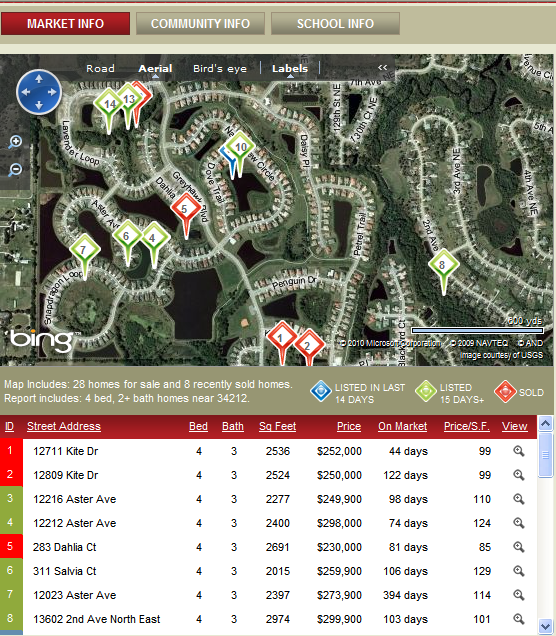The image size is (556, 636).
Task: Click the green ID 8 cell
Action: click(11, 618)
